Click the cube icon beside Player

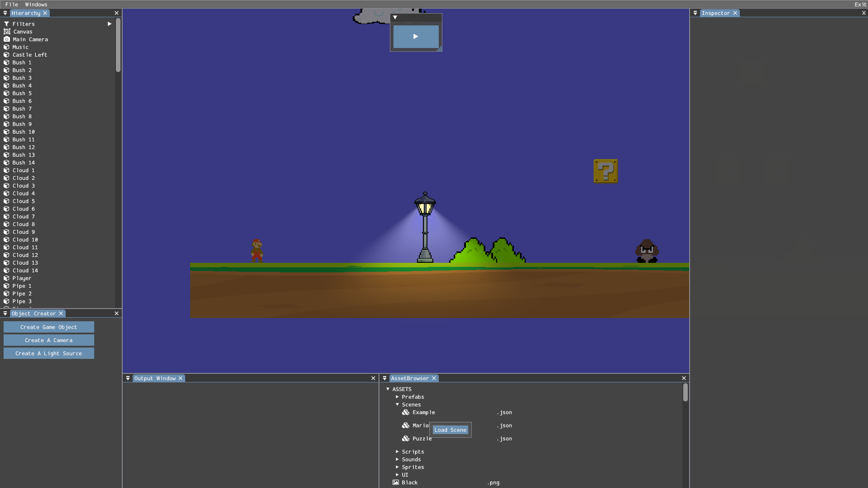tap(7, 278)
